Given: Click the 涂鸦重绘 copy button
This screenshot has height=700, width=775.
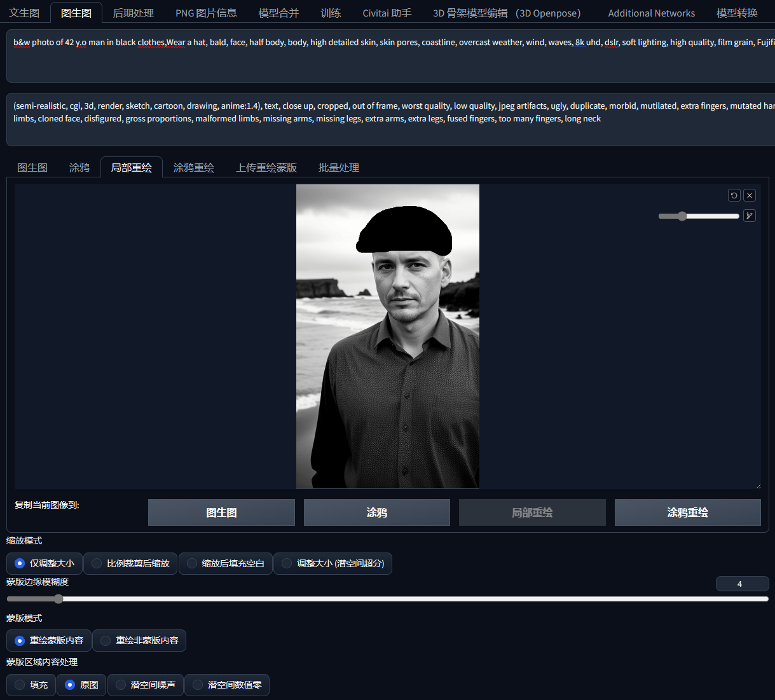Looking at the screenshot, I should (687, 512).
